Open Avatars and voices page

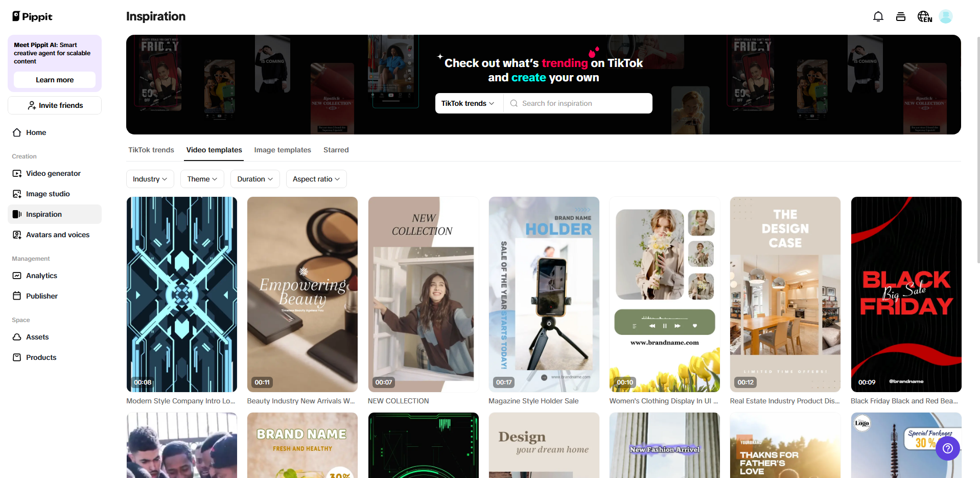pos(55,235)
